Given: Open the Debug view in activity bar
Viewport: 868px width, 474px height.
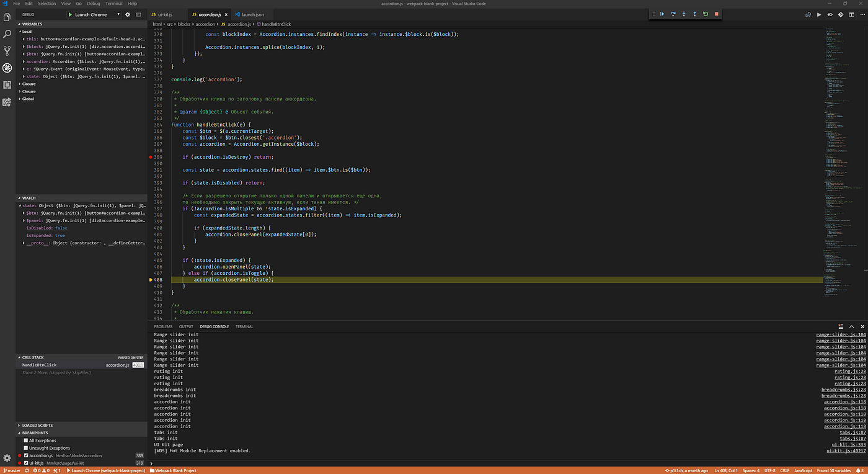Looking at the screenshot, I should click(x=7, y=68).
